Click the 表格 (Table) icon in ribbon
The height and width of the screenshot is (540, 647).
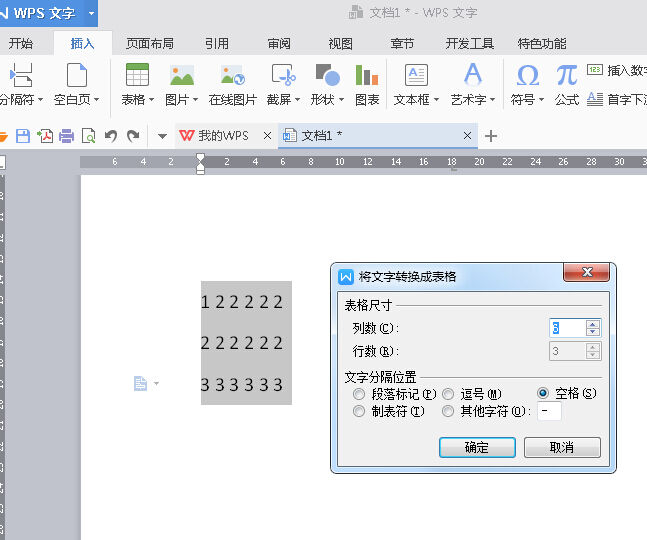[x=137, y=76]
